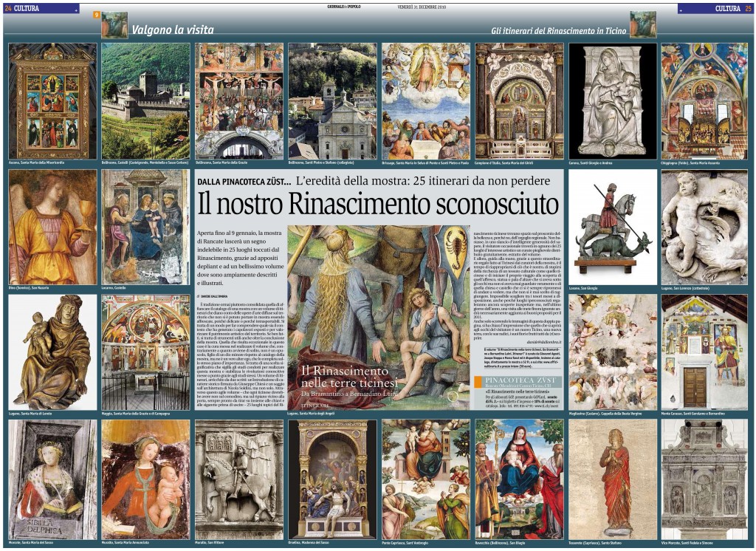The image size is (756, 551).
Task: Click lead paragraph starting 'Aperta fino al 9 gennaio'
Action: 241,258
